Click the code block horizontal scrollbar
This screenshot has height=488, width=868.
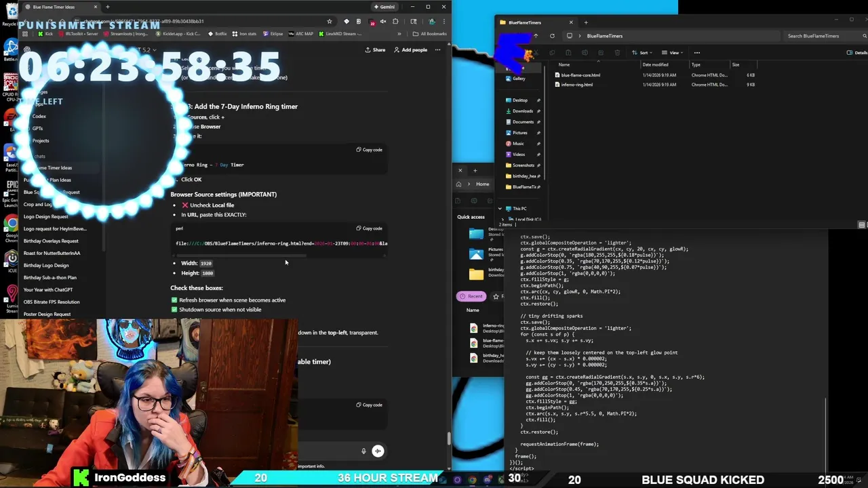241,256
